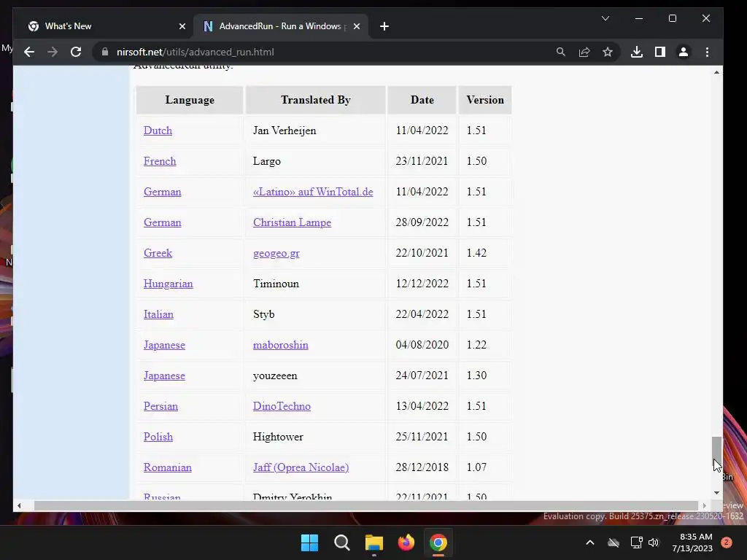This screenshot has height=560, width=747.
Task: Close the AdvancedRun tab
Action: (356, 26)
